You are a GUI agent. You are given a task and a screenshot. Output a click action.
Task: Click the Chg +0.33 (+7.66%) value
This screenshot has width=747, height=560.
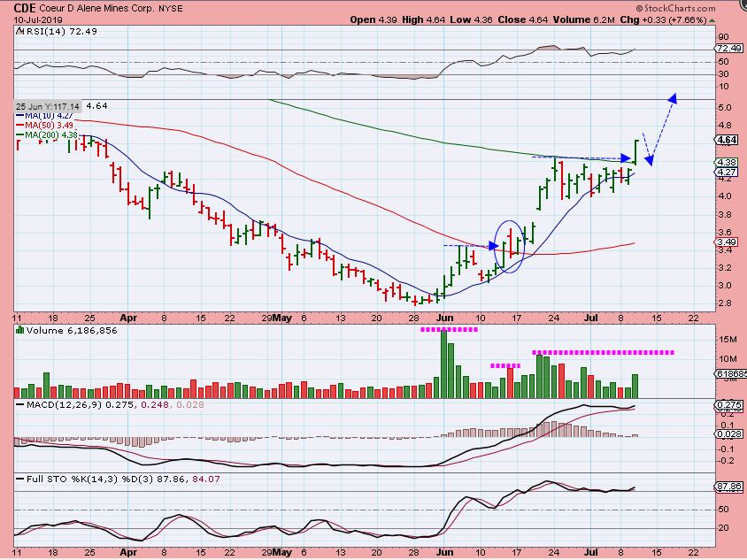tap(663, 20)
